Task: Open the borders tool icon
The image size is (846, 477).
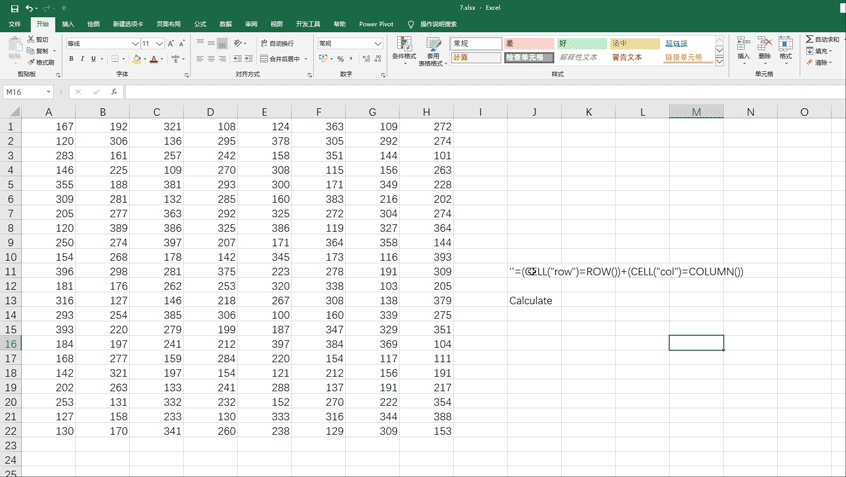Action: (115, 59)
